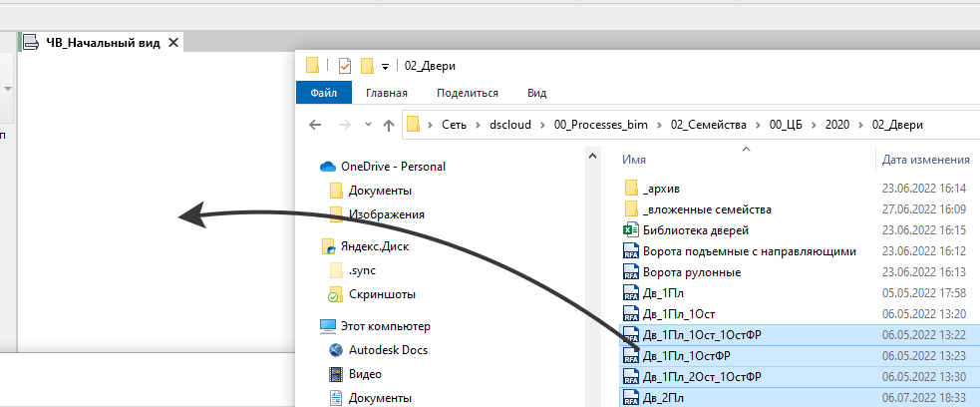Select Этот компьютер in navigation pane
980x407 pixels.
pos(386,326)
